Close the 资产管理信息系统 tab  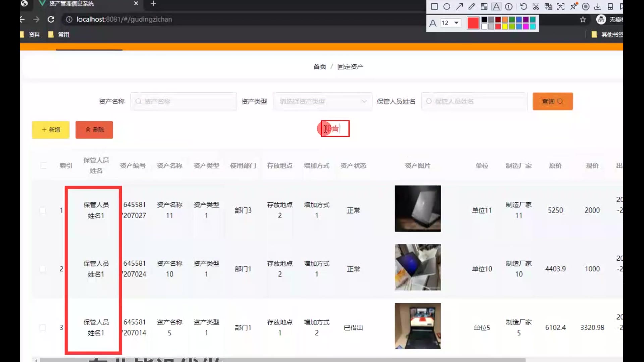[136, 3]
